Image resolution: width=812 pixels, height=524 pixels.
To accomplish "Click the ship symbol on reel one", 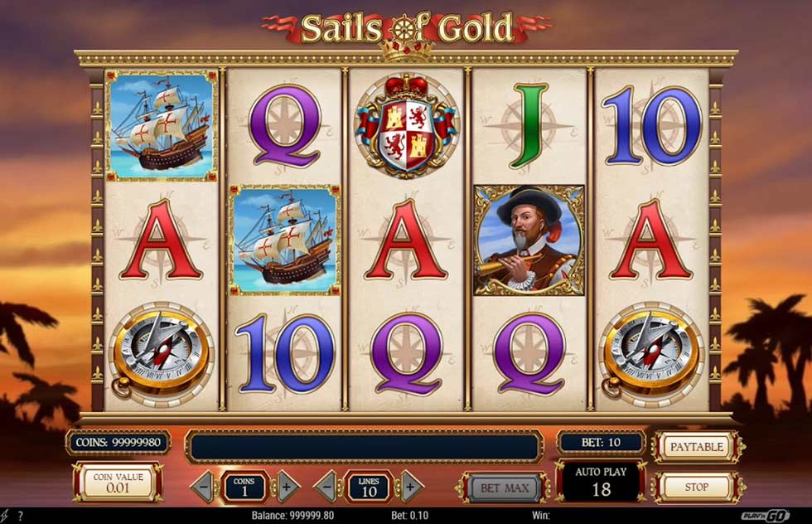I will [x=162, y=125].
